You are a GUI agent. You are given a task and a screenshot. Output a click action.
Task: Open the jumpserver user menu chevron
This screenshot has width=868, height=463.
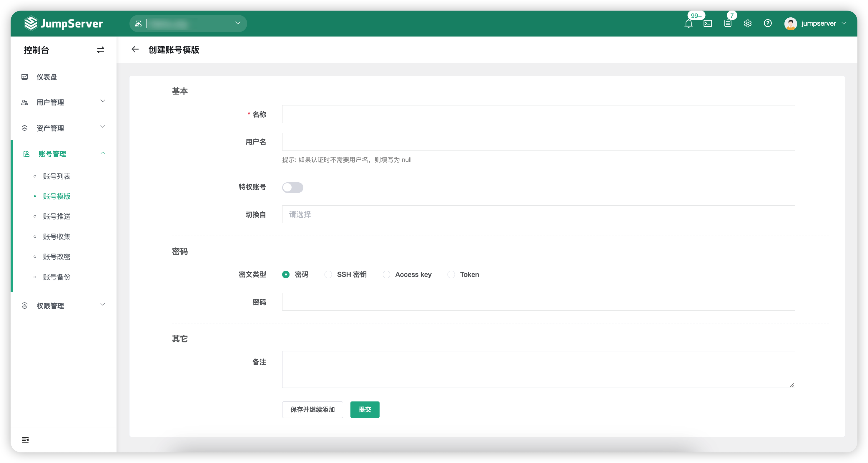coord(844,23)
